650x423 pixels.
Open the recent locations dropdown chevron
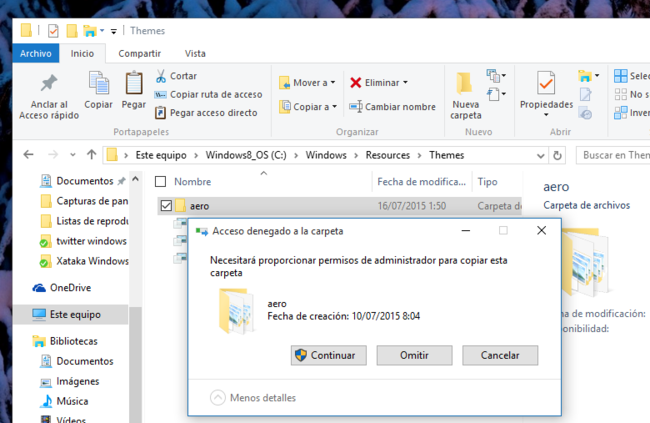point(73,155)
